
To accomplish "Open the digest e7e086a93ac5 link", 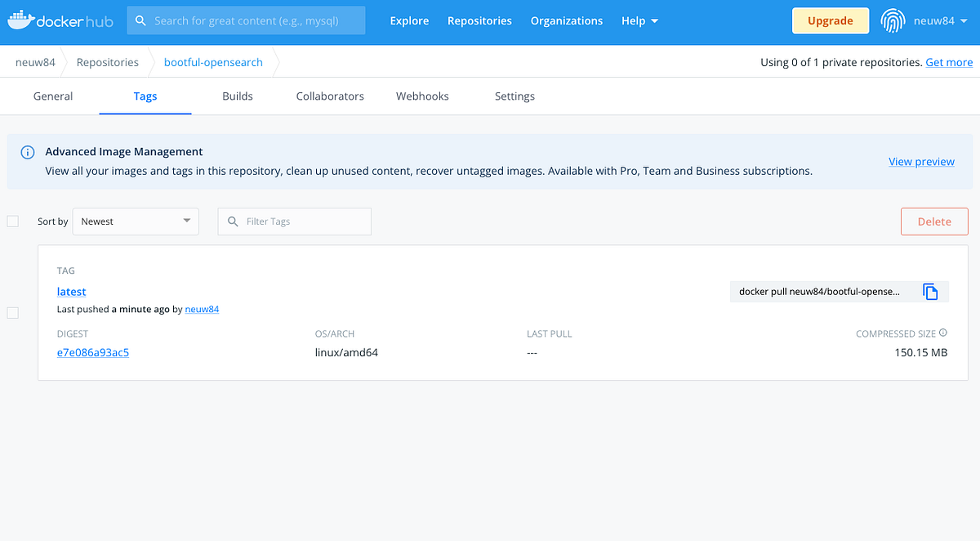I will (92, 351).
